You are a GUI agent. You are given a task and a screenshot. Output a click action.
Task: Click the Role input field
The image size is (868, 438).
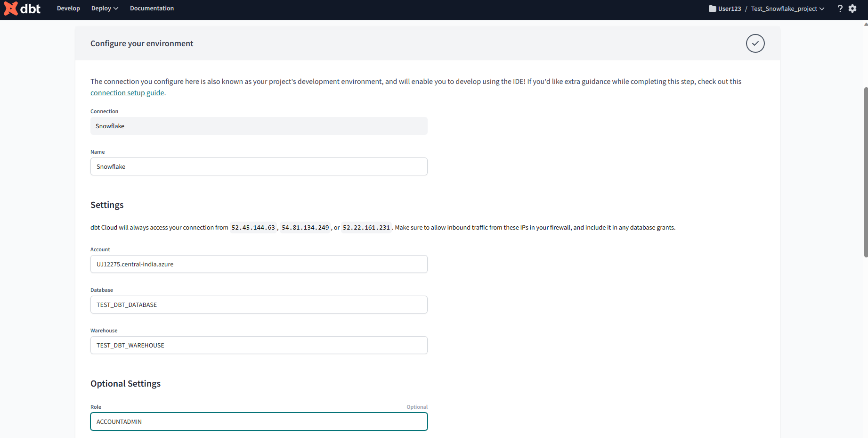[259, 421]
